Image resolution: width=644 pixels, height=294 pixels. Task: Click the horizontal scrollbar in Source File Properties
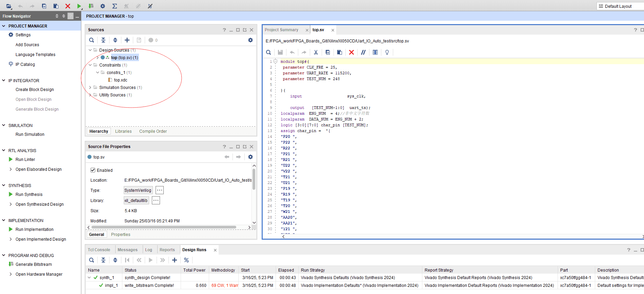pyautogui.click(x=164, y=227)
